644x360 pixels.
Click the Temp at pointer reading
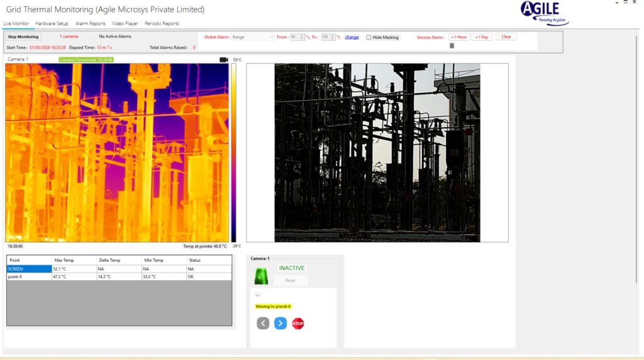[205, 246]
